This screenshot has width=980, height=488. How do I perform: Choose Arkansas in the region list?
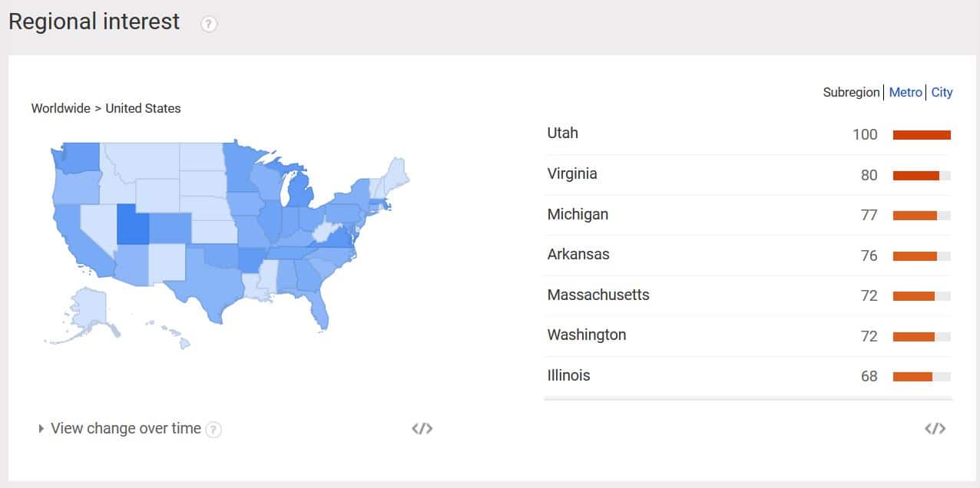coord(578,254)
